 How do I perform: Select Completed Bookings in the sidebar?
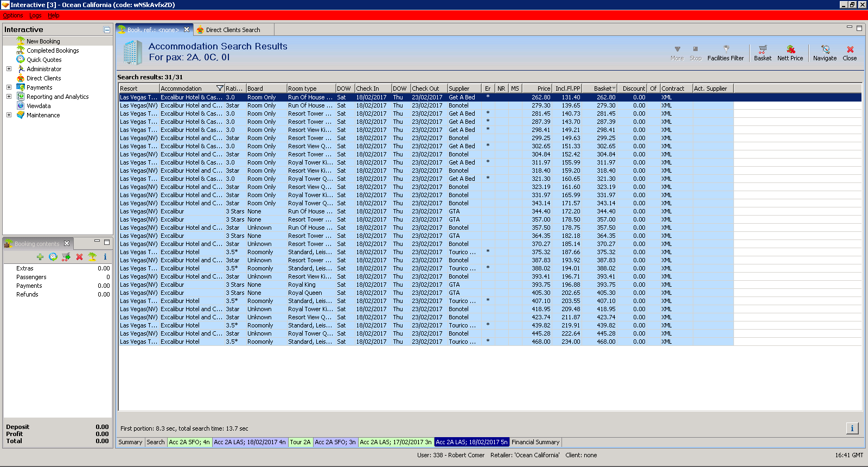tap(53, 51)
